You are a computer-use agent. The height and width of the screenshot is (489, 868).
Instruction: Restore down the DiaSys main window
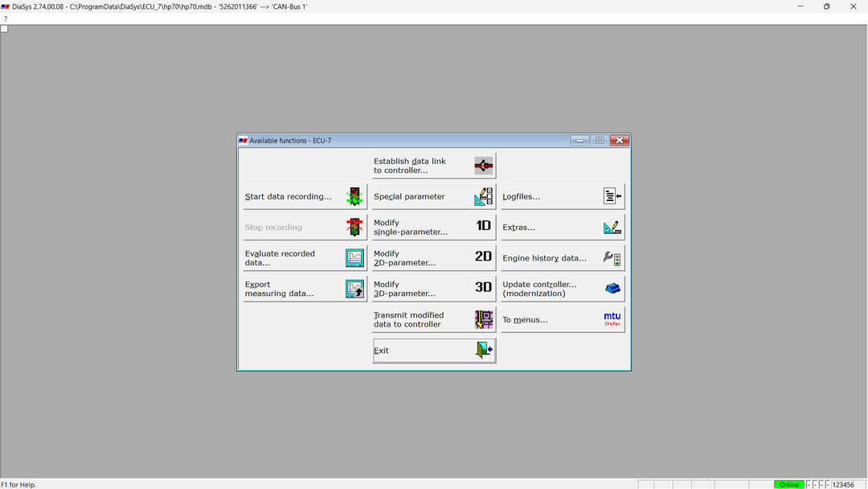826,6
